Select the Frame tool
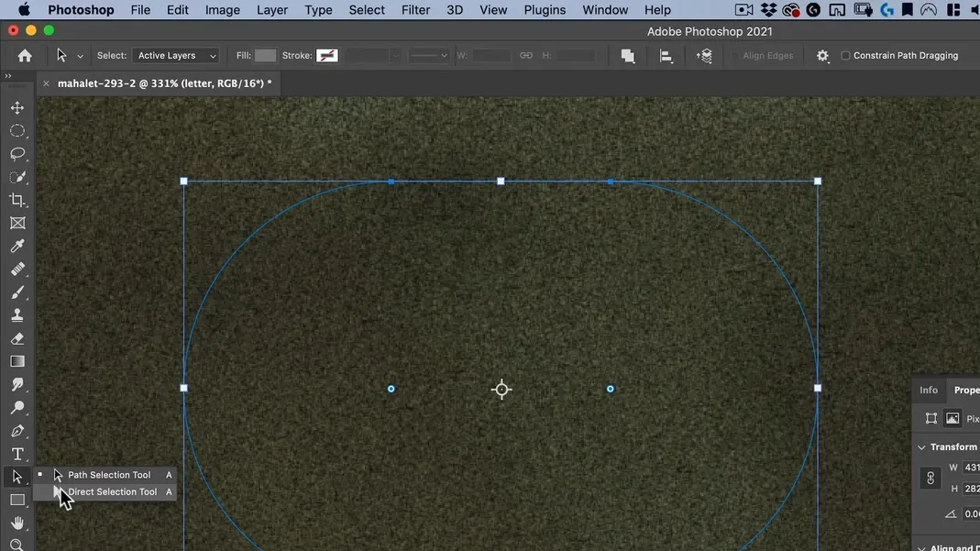Viewport: 980px width, 551px height. coord(17,223)
